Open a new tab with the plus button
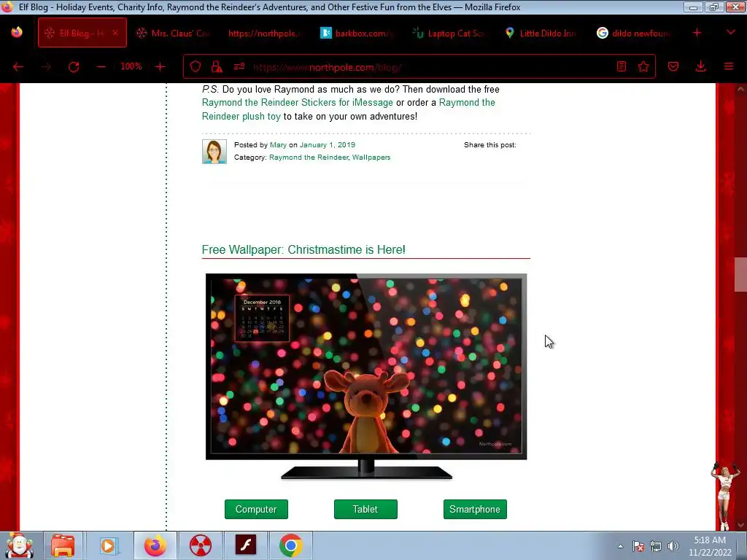 [697, 33]
